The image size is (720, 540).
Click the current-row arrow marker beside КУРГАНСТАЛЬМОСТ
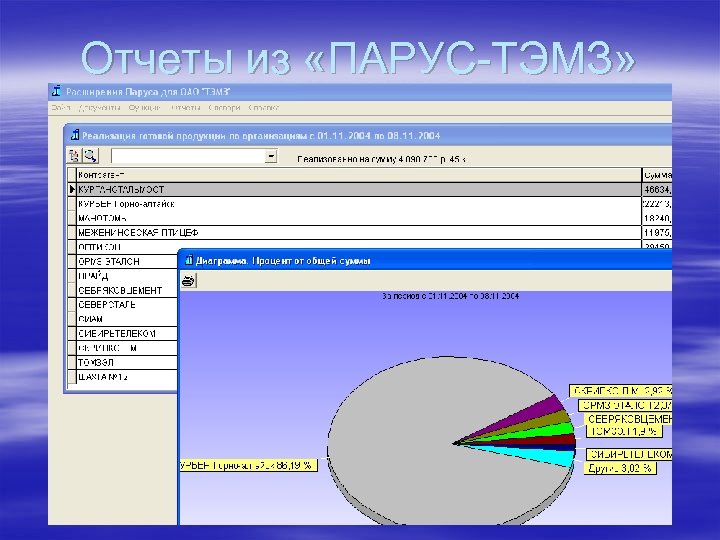[72, 189]
